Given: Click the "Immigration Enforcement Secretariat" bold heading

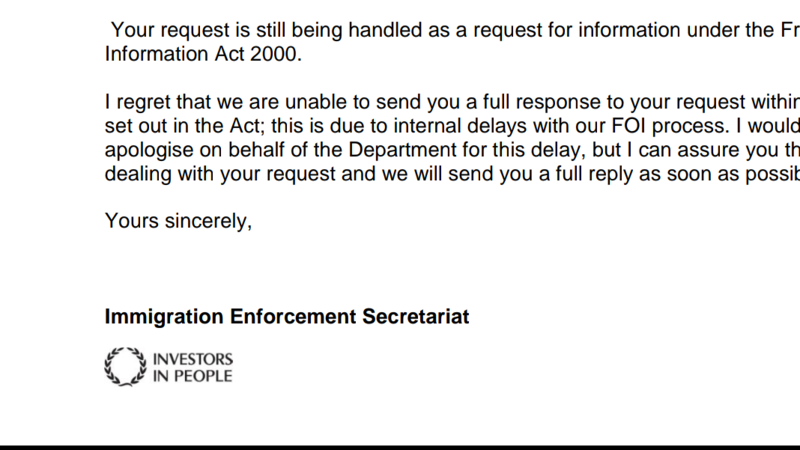Looking at the screenshot, I should click(x=287, y=317).
